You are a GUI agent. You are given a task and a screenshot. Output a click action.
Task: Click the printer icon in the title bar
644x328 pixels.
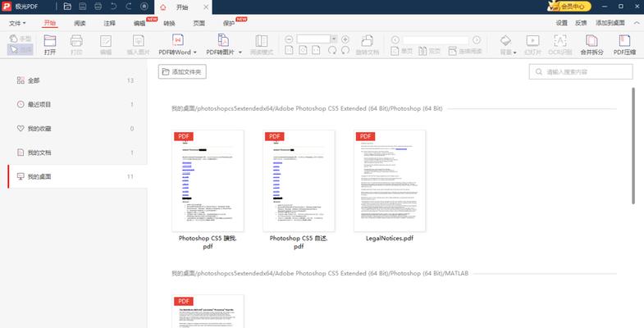pos(98,7)
